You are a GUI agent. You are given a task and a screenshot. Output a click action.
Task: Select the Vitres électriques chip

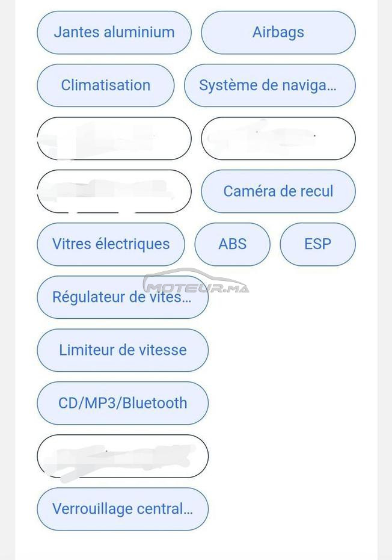pos(111,244)
